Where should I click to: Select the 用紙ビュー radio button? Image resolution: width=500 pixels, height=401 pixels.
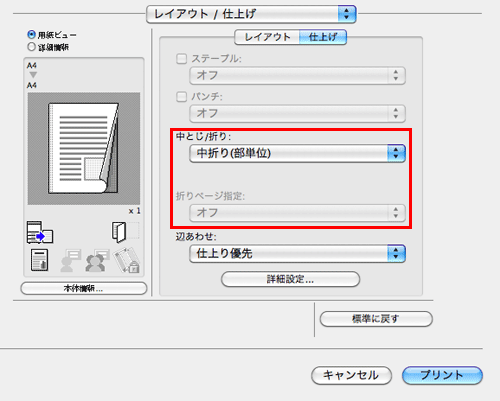tap(31, 34)
